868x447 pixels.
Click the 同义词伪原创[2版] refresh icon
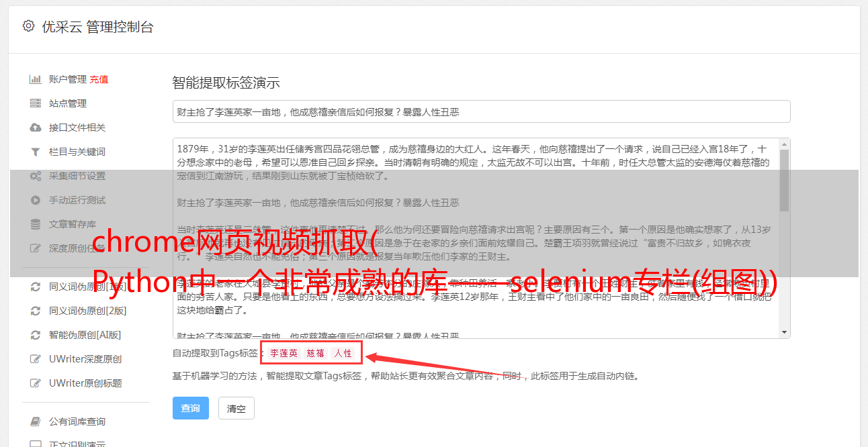(x=35, y=311)
